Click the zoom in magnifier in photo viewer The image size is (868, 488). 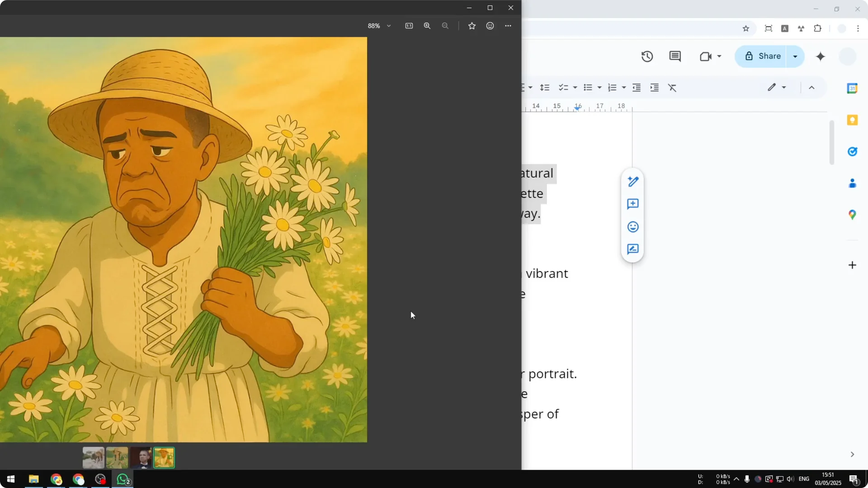(427, 26)
